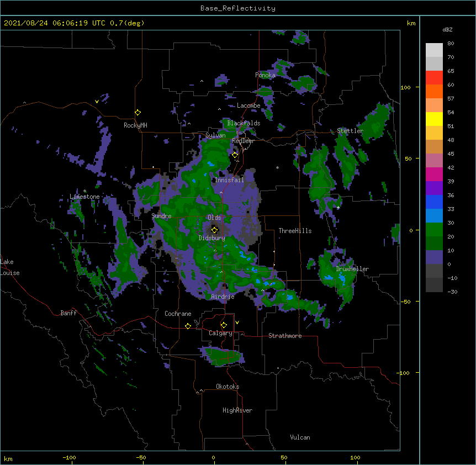Click the Cochrane town label
The image size is (476, 465).
point(178,314)
